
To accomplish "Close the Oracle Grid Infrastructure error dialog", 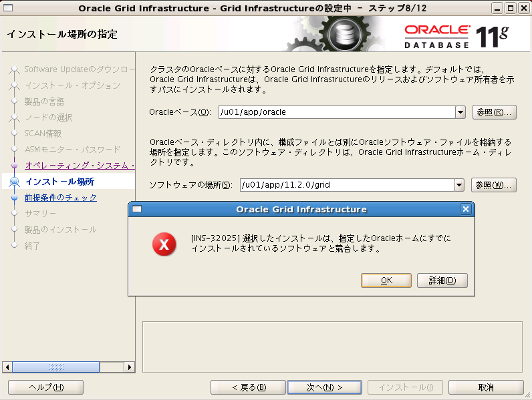I will click(x=466, y=209).
